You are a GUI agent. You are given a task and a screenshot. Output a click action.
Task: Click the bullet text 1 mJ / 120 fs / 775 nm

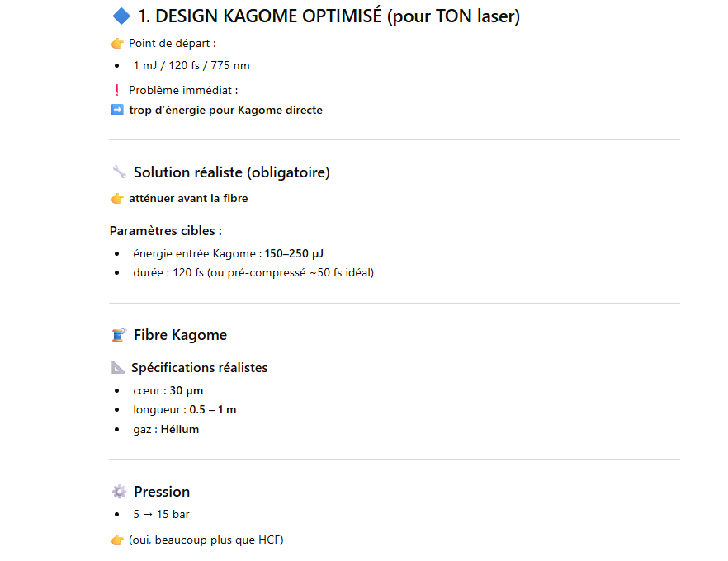(191, 65)
